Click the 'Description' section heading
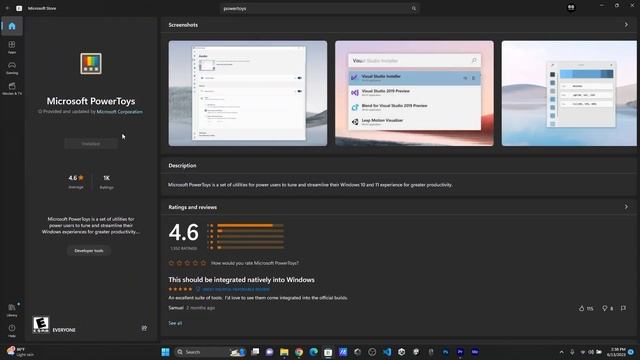640x360 pixels. click(x=182, y=165)
